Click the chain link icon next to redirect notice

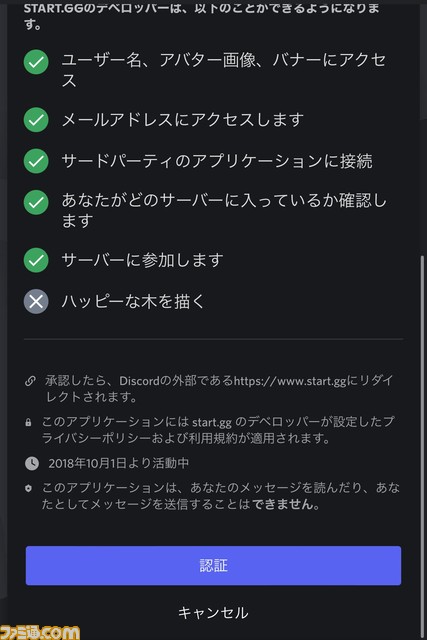30,381
